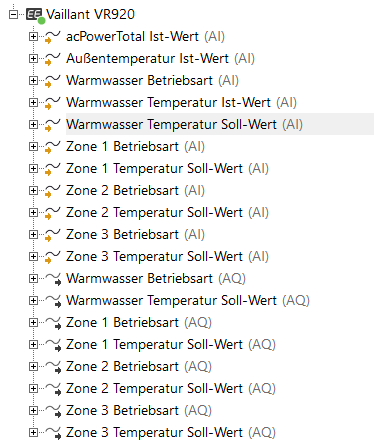Viewport: 374px width, 446px height.
Task: Collapse the Vaillant VR920 tree node
Action: click(13, 14)
